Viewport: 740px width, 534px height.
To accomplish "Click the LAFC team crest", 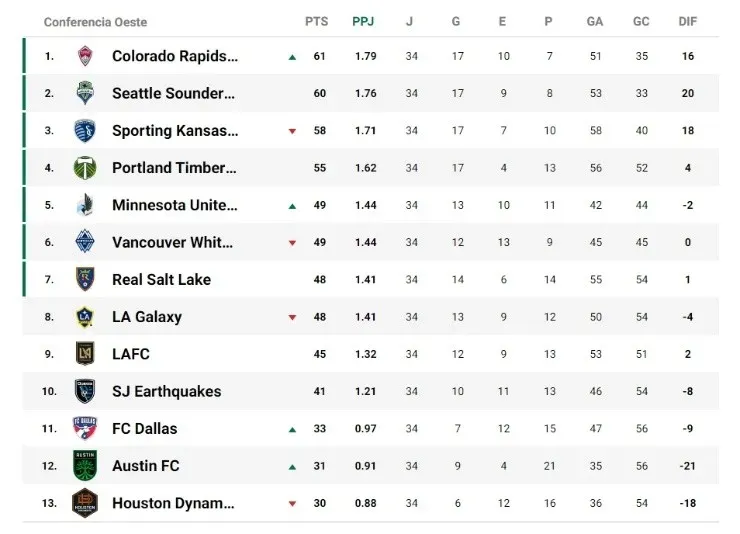I will [85, 354].
